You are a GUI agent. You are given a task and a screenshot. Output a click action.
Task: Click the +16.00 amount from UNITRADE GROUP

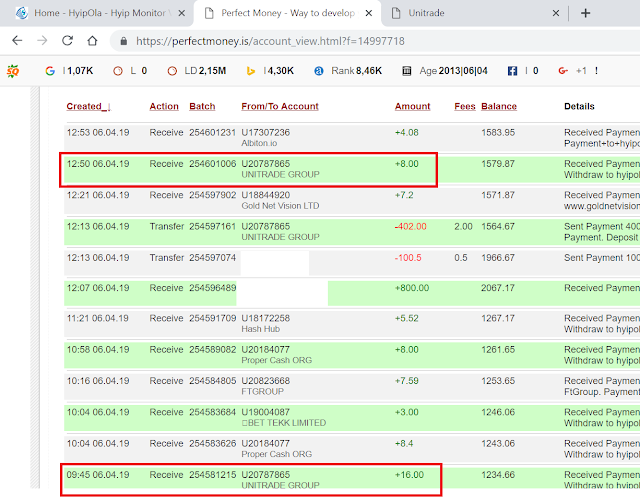pos(409,475)
